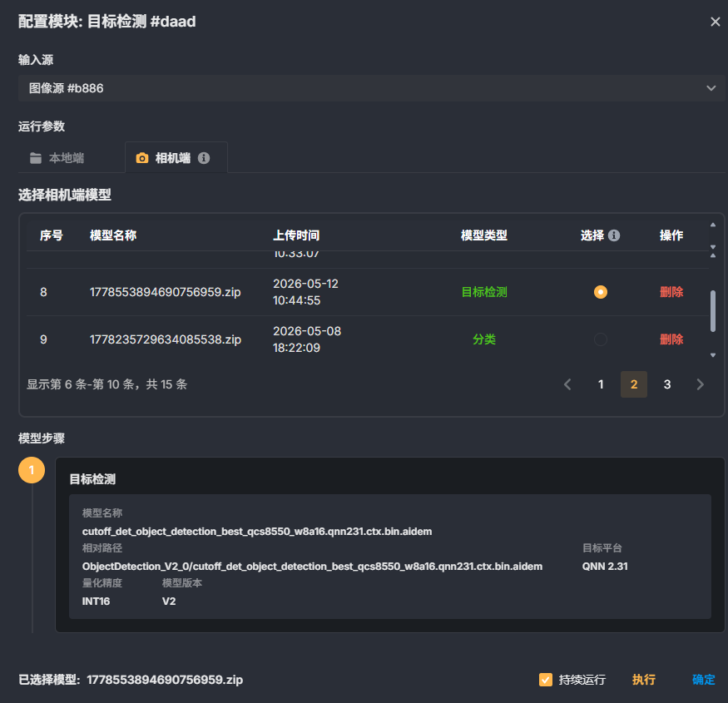This screenshot has height=703, width=728.
Task: Click the 量化精度 value INT16
Action: (x=97, y=602)
